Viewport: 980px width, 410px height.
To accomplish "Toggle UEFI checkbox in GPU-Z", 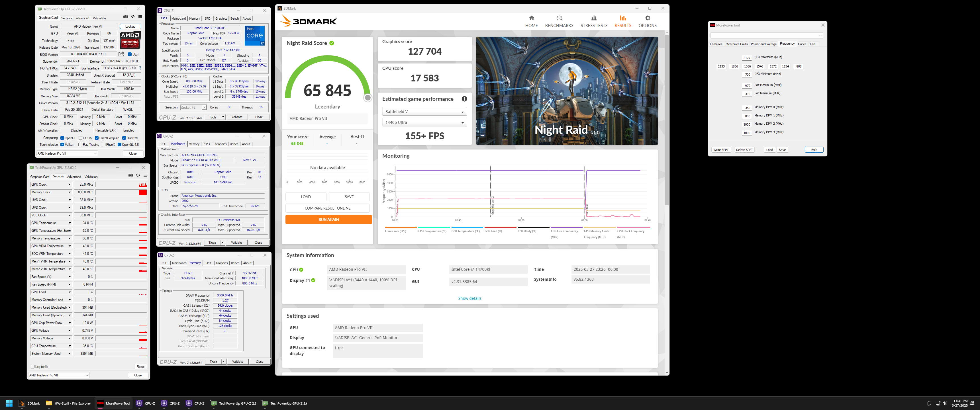I will coord(130,54).
